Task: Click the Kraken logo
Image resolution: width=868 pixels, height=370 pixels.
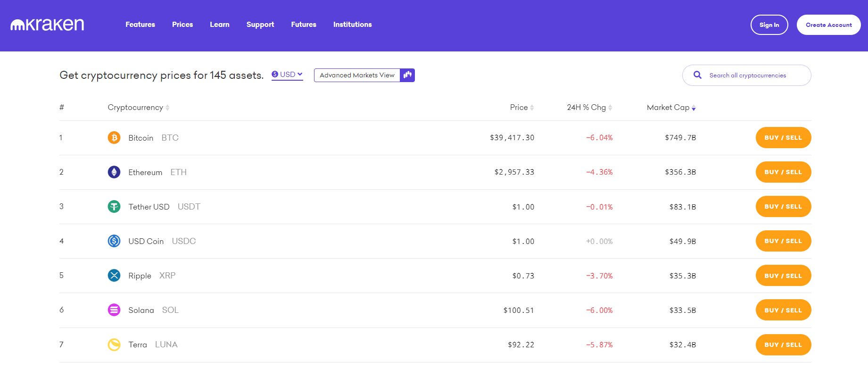Action: 47,25
